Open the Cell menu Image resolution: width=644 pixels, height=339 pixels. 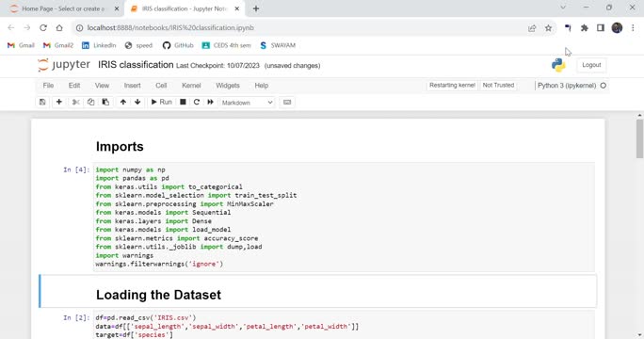click(161, 86)
